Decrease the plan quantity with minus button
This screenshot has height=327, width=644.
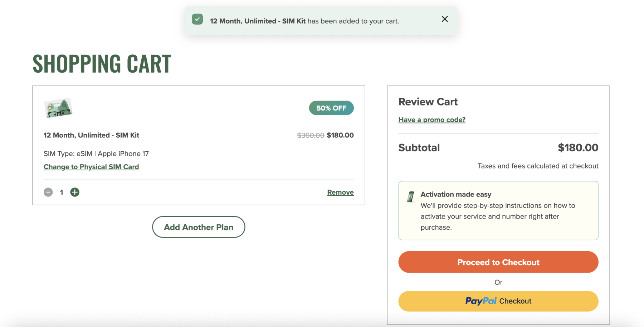tap(48, 192)
